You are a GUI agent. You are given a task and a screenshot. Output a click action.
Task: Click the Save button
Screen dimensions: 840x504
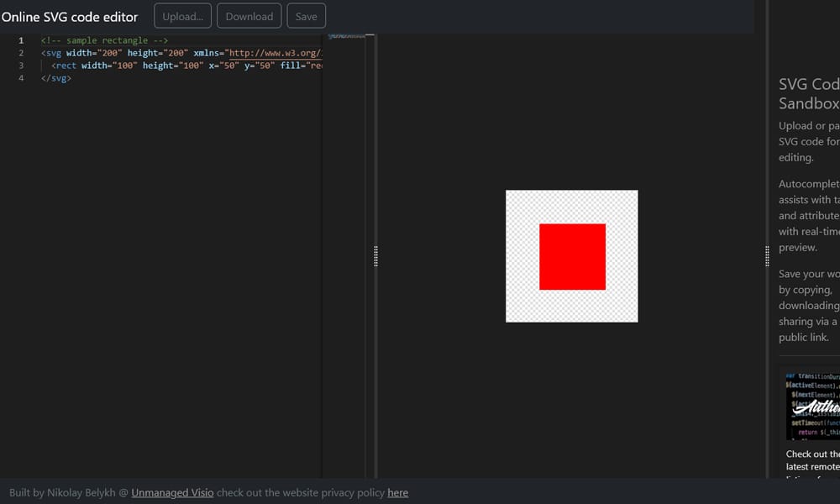pos(306,15)
